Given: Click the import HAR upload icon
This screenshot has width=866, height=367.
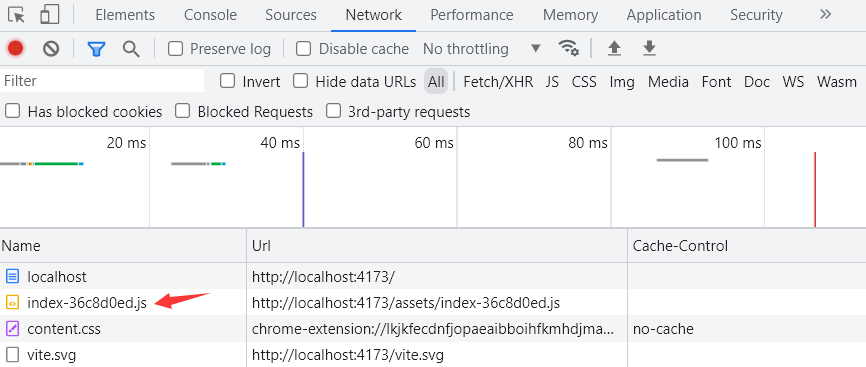Looking at the screenshot, I should (614, 49).
